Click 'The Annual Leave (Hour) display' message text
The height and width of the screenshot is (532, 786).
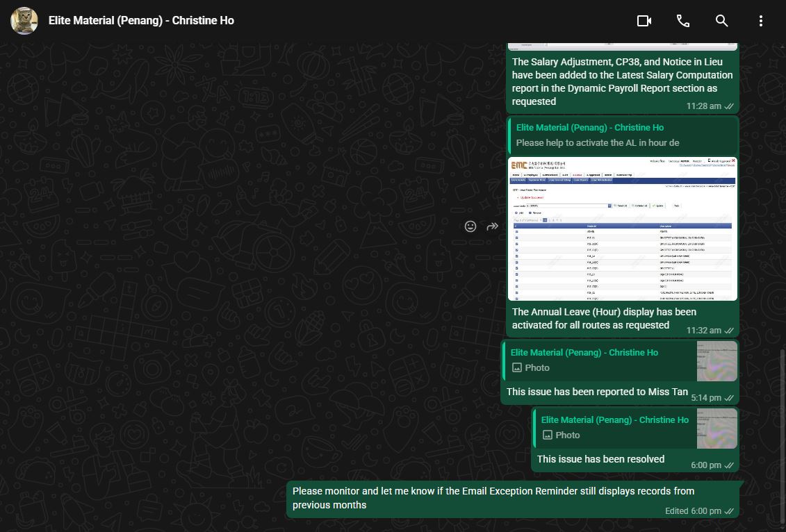pyautogui.click(x=604, y=319)
